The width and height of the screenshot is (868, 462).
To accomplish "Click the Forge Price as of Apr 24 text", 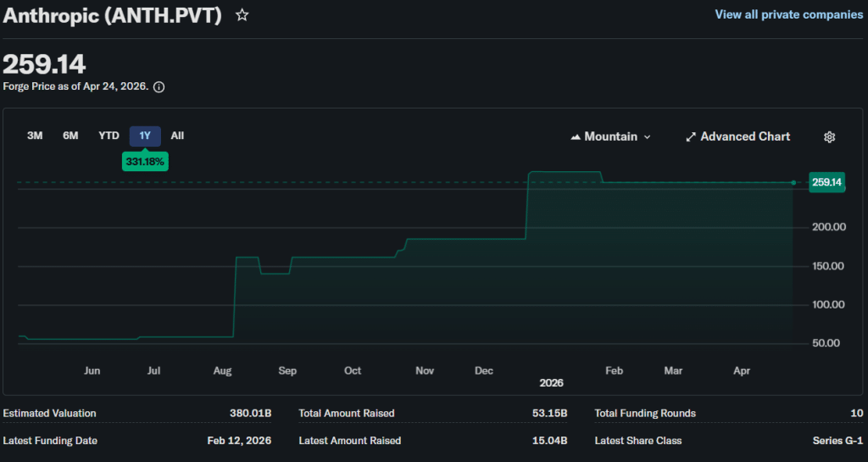I will click(75, 86).
